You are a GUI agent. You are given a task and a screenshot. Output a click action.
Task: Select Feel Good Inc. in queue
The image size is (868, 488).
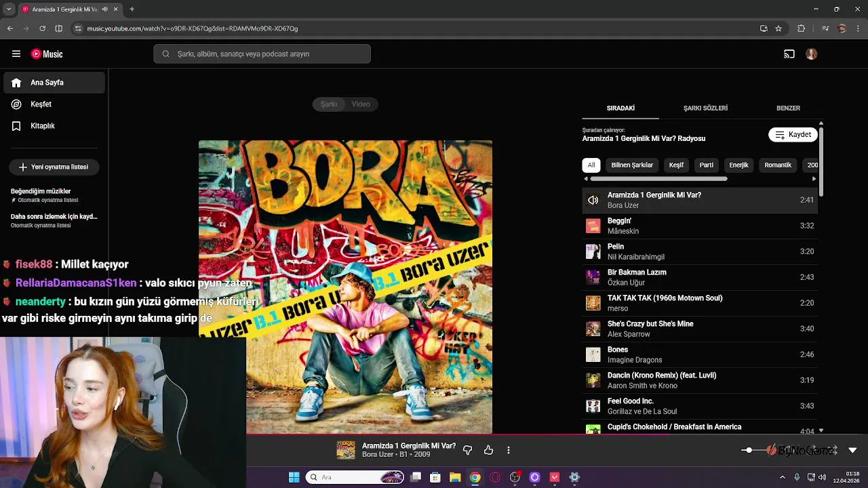click(700, 406)
